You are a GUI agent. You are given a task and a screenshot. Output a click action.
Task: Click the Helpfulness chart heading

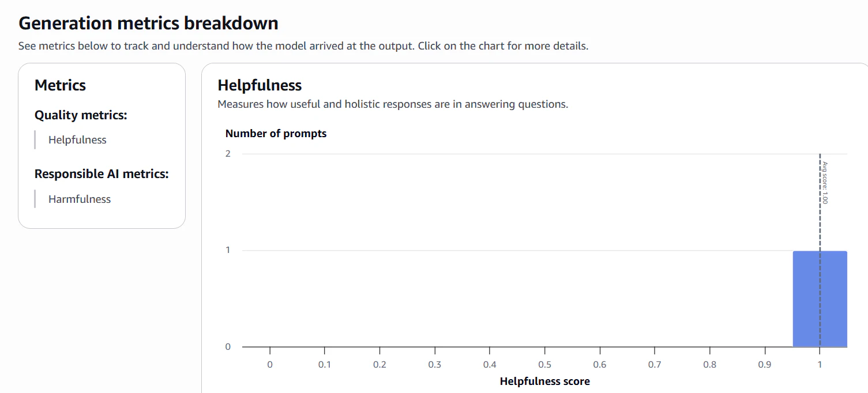coord(260,85)
